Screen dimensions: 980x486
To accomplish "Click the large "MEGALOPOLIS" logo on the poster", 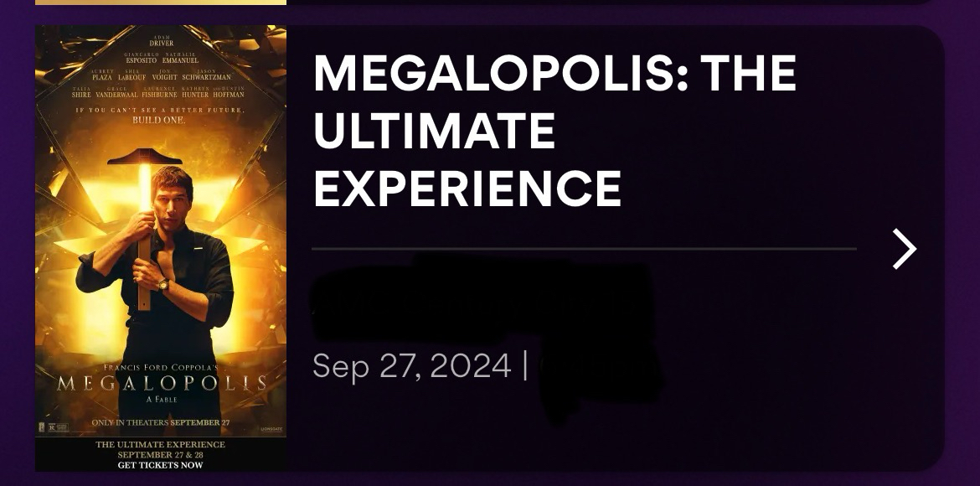I will click(161, 384).
